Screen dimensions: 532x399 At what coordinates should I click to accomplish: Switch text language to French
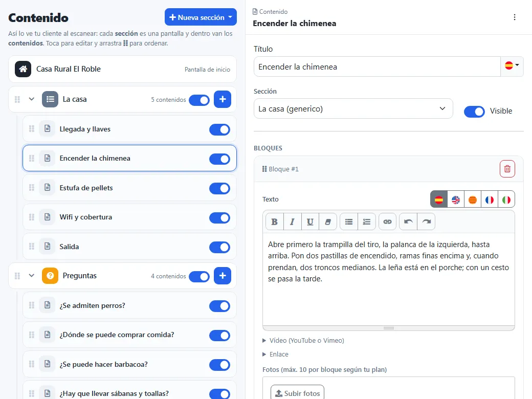pyautogui.click(x=489, y=199)
